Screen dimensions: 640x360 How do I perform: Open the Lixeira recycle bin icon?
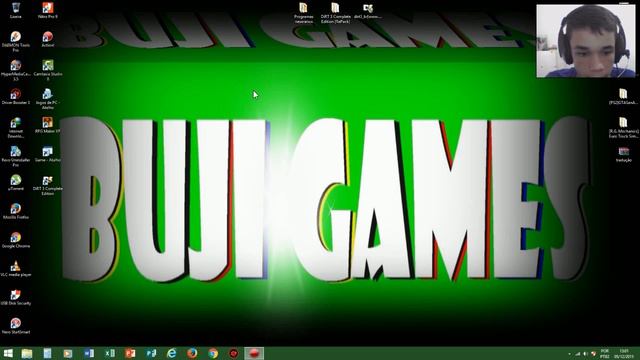pos(16,10)
